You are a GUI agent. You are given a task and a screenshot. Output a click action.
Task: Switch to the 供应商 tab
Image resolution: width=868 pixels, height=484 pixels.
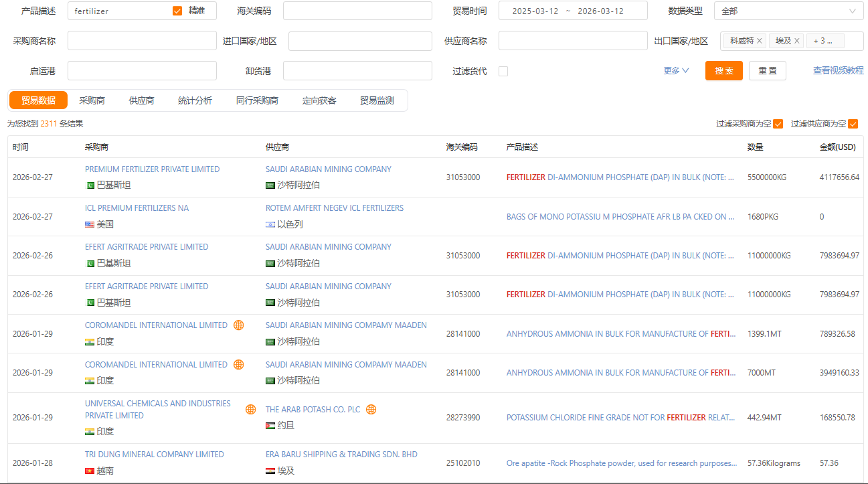tap(141, 100)
